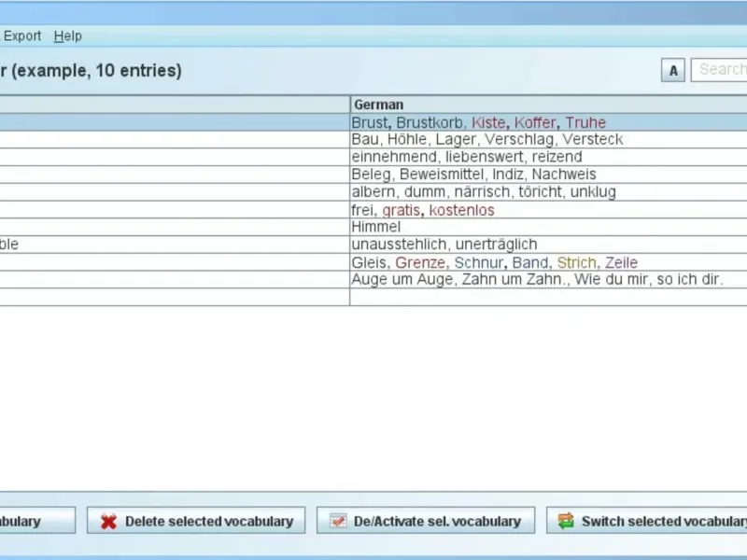The image size is (747, 560).
Task: Open the Help menu
Action: 67,36
